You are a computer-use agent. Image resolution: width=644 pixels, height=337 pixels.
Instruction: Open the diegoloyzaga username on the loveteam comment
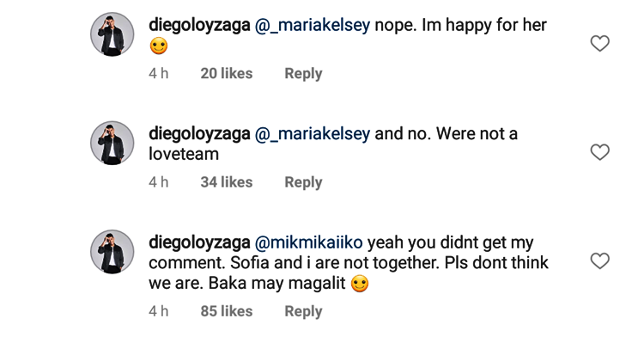[199, 134]
